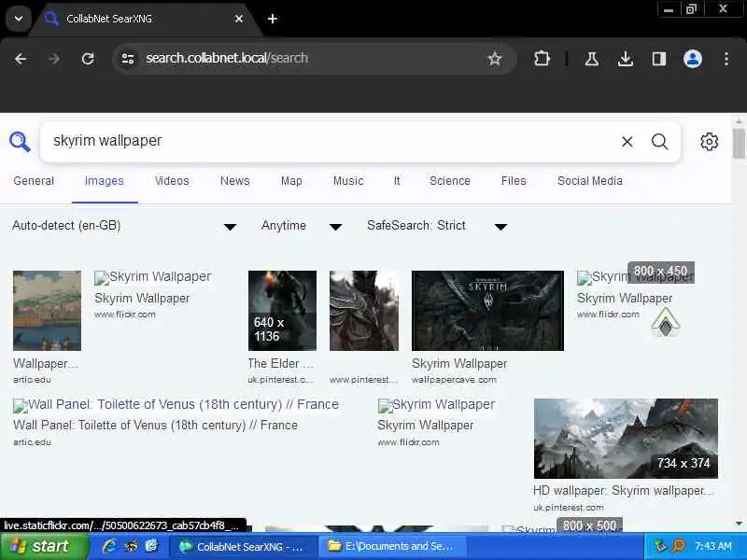Reload the current page
The width and height of the screenshot is (747, 560).
[x=88, y=59]
